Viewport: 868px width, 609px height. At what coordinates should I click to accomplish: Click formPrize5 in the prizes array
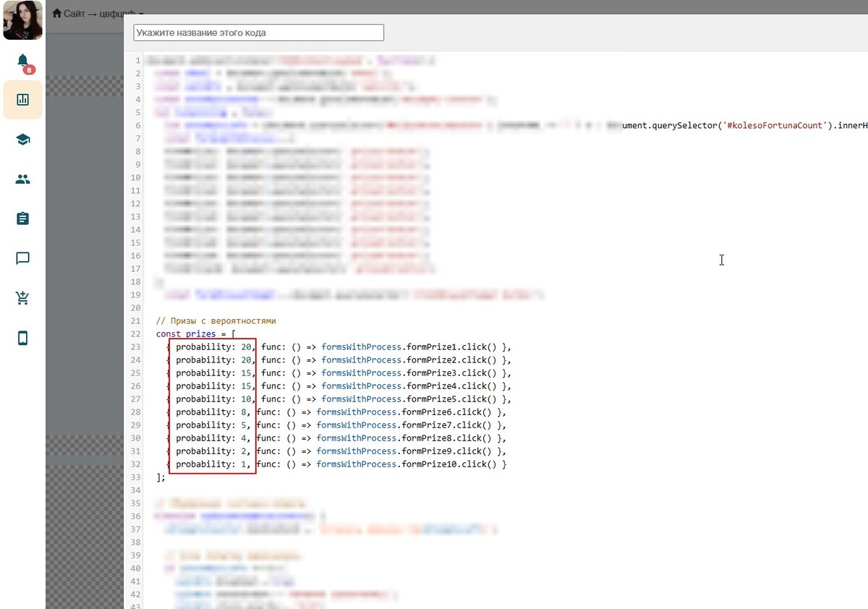pos(432,399)
